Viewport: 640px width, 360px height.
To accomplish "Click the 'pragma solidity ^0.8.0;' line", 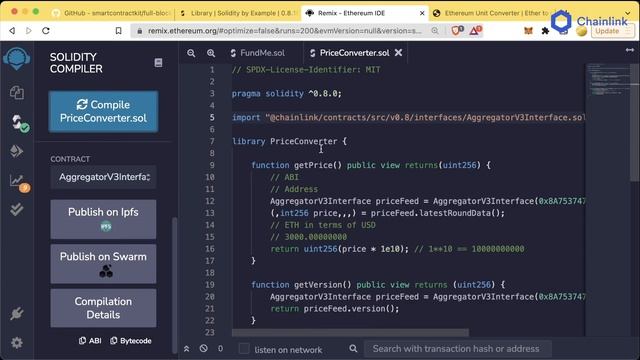I will tap(287, 93).
